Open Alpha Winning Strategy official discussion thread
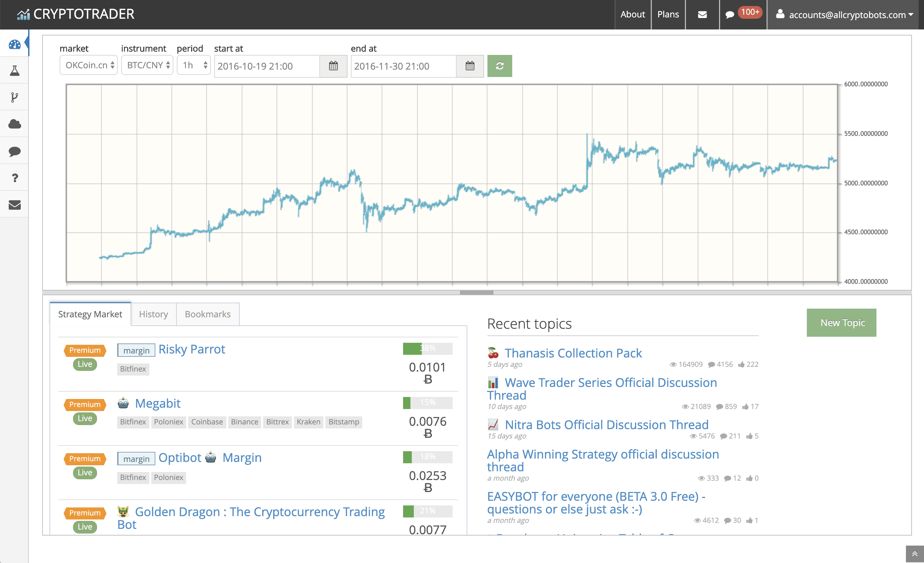 (x=603, y=460)
